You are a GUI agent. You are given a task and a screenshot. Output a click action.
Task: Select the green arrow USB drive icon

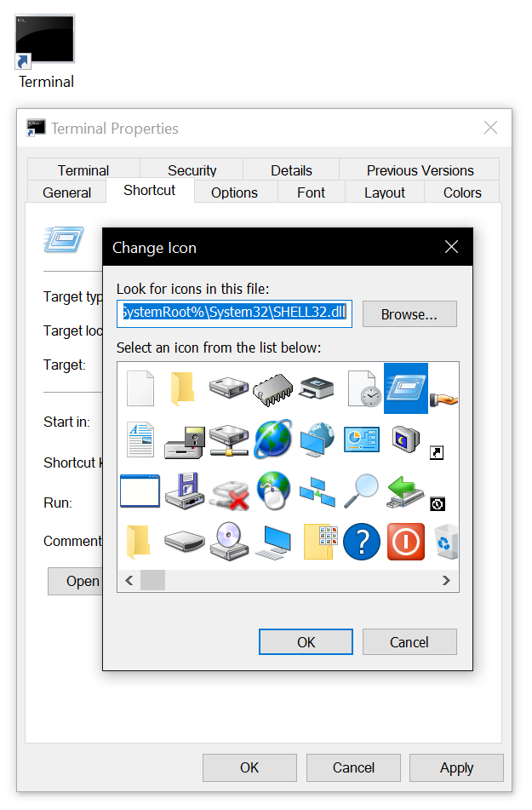click(405, 492)
